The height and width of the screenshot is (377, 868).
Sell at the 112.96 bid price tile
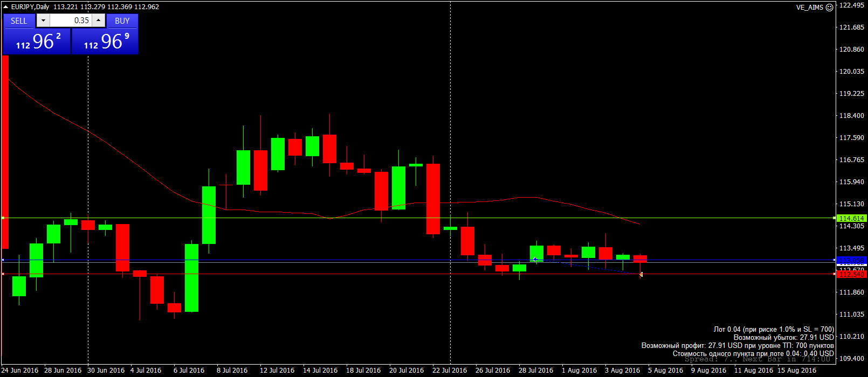tap(37, 41)
